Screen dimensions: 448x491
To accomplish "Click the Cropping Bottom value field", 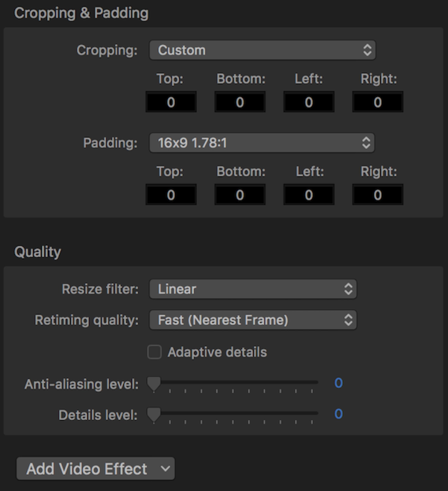I will click(x=240, y=102).
